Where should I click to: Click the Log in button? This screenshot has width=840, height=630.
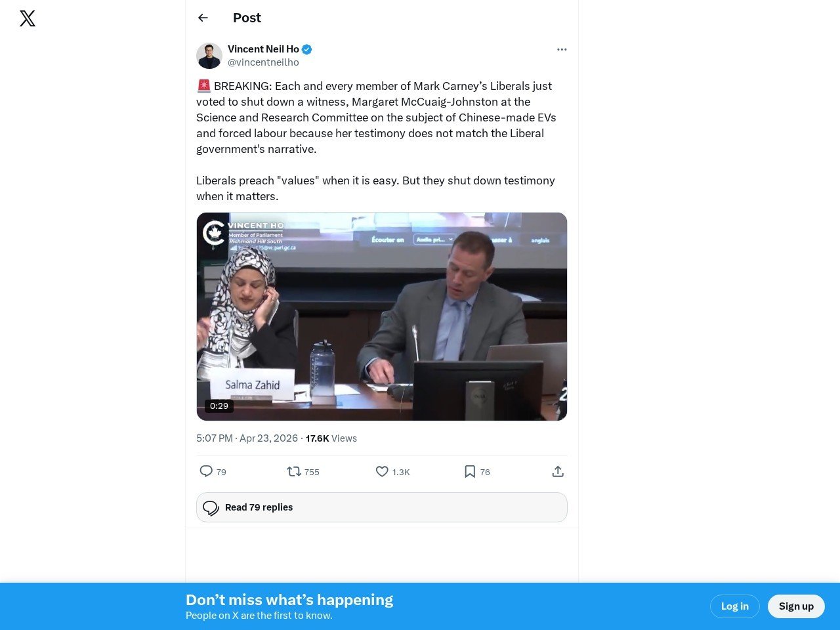pos(735,606)
